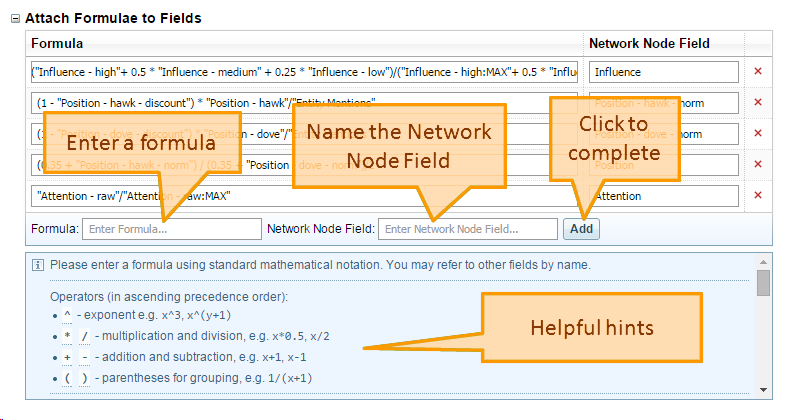This screenshot has height=420, width=792.
Task: Click the info icon in hints panel
Action: (38, 266)
